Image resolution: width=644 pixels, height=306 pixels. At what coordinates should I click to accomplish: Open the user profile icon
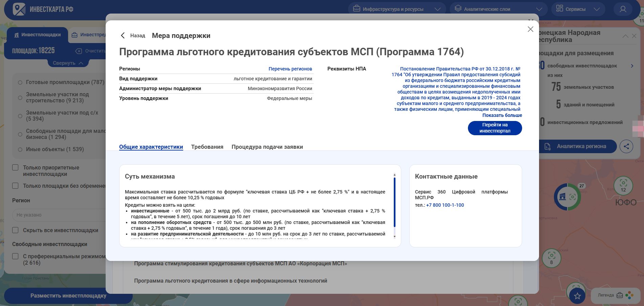[x=623, y=9]
